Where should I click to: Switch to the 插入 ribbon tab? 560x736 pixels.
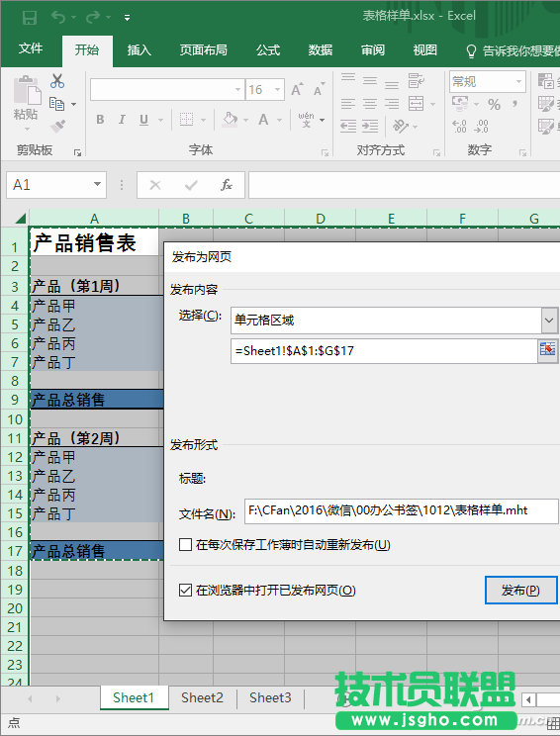(x=139, y=50)
